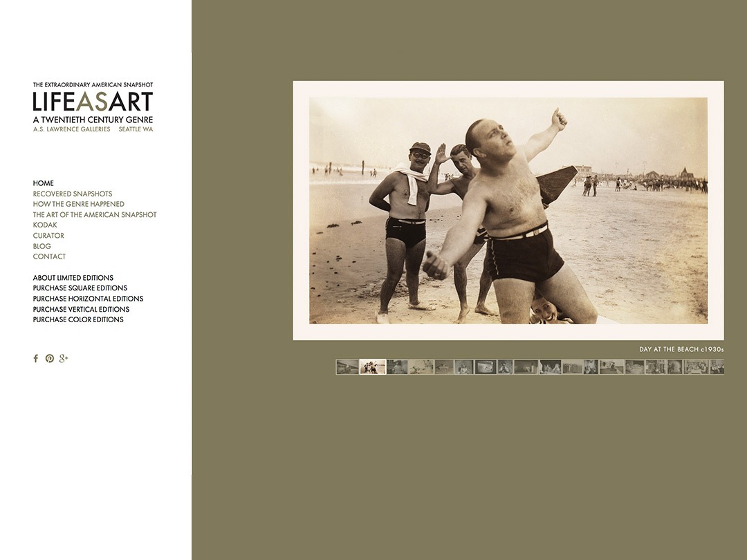Image resolution: width=747 pixels, height=560 pixels.
Task: Open the Google Plus social icon
Action: pos(64,359)
